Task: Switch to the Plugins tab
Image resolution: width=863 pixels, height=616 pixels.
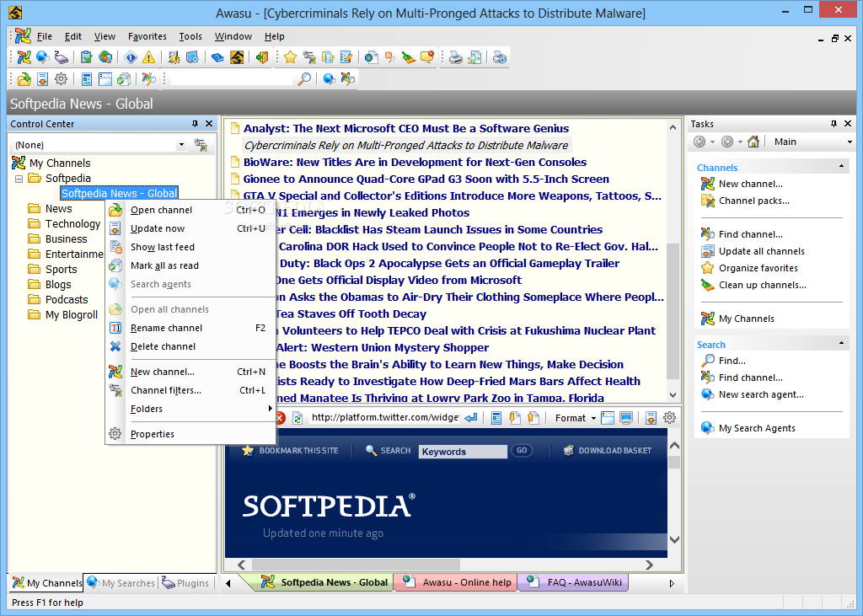Action: pos(185,583)
